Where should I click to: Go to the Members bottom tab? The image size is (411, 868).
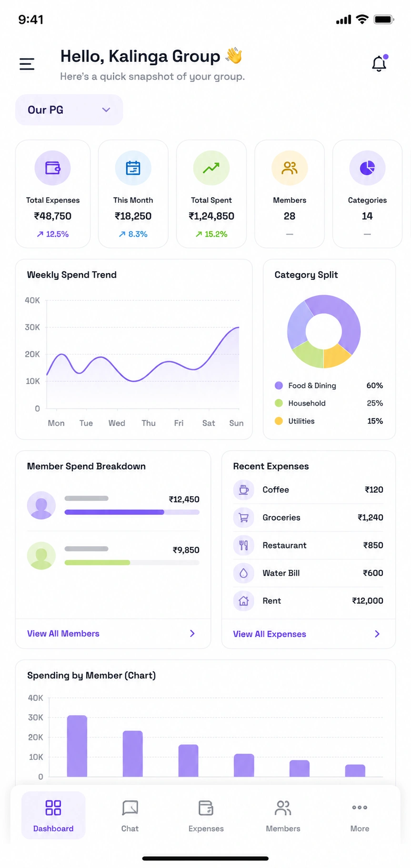(x=283, y=816)
